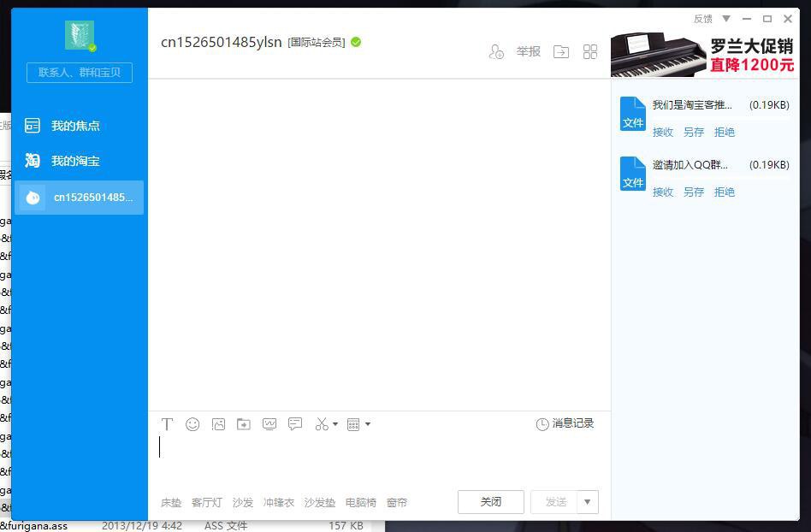Click the contact name cn1526501485ylsn in the header
The width and height of the screenshot is (811, 532).
click(222, 42)
